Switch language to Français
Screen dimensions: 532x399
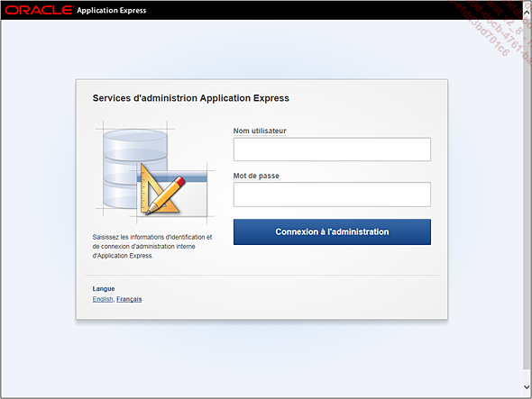coord(129,299)
